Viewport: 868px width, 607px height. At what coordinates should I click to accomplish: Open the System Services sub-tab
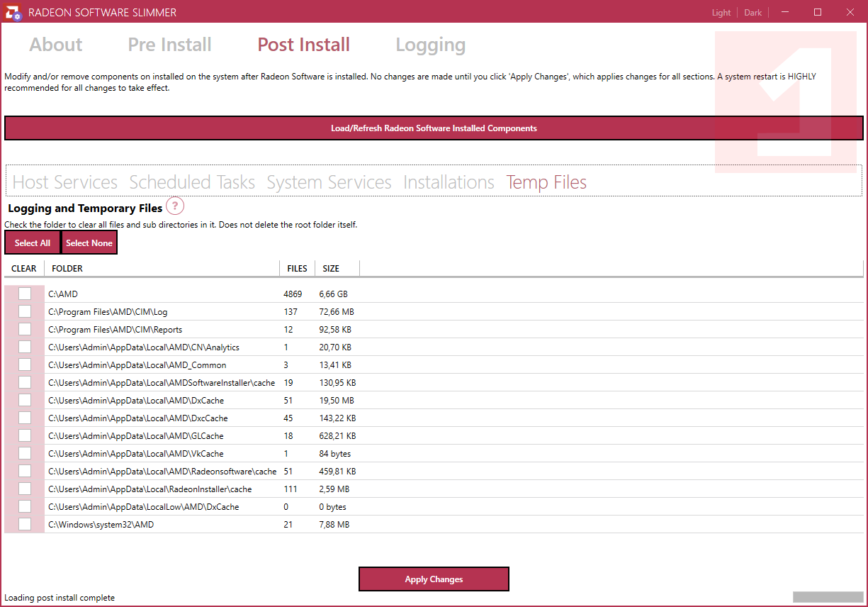tap(329, 182)
